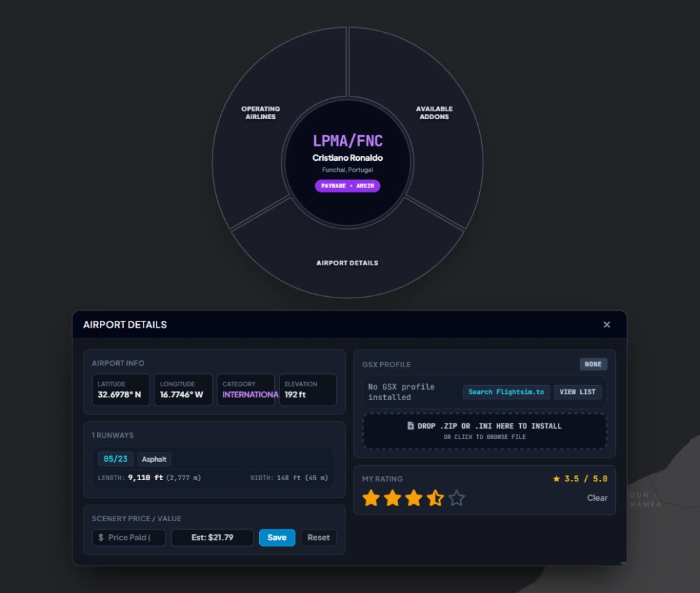The width and height of the screenshot is (700, 593).
Task: Click the No GSX profile installed message
Action: [x=401, y=392]
